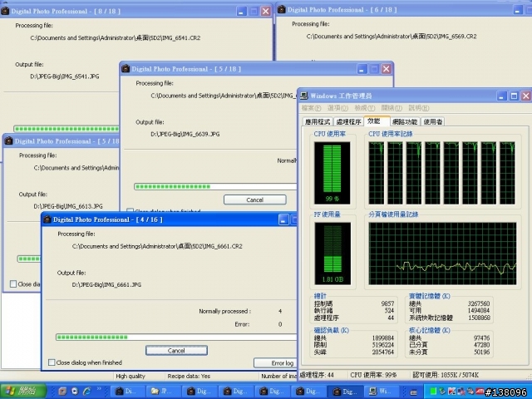Viewport: 532px width, 399px height.
Task: Click the 實體記憶體 總共 3267560 value
Action: coord(479,303)
